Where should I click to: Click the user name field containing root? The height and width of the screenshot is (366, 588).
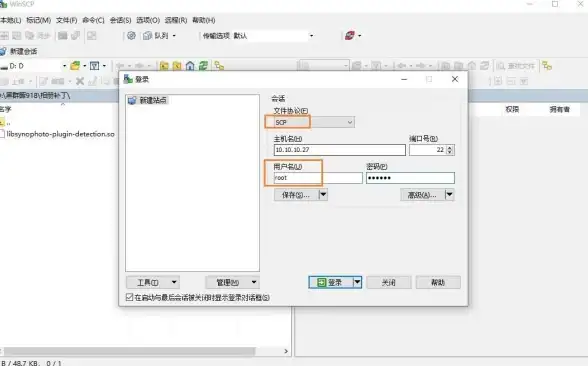(x=318, y=178)
